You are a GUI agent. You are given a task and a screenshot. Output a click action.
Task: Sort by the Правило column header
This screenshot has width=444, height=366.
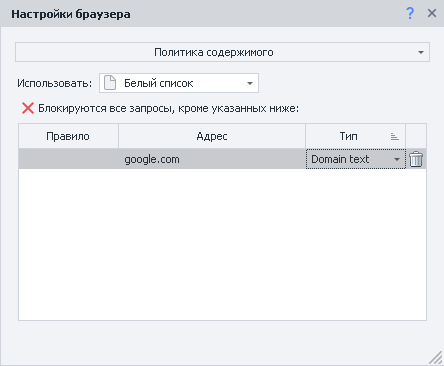tap(68, 136)
